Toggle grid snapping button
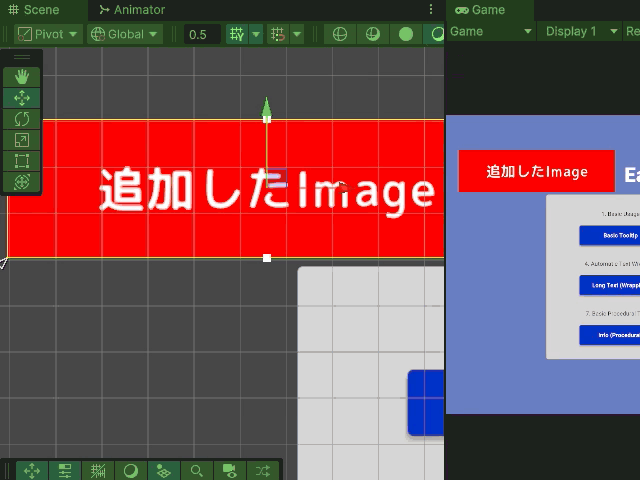The image size is (640, 480). [237, 34]
